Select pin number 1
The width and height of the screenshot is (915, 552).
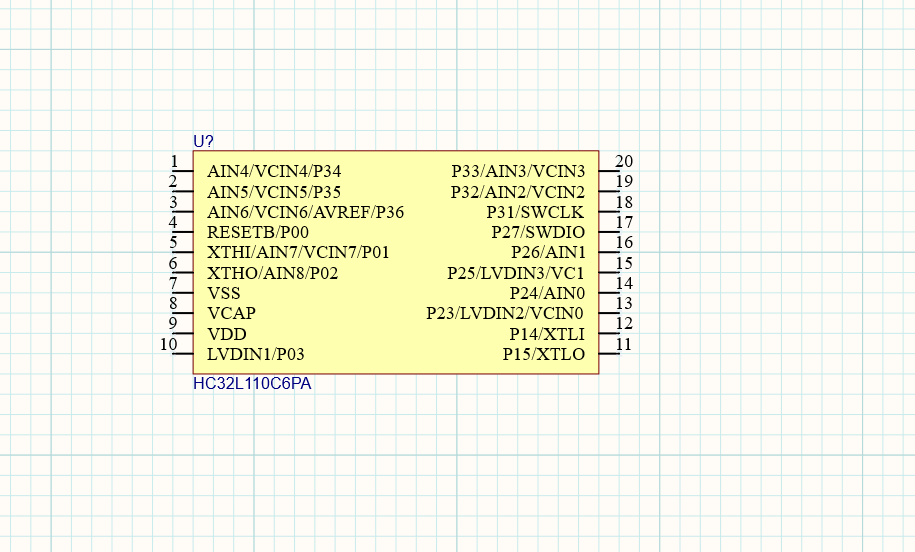point(174,161)
